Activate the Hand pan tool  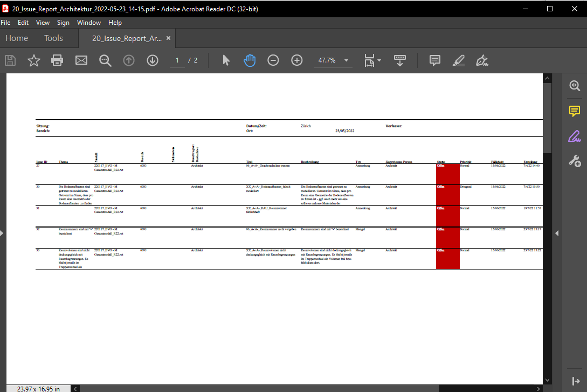(250, 60)
